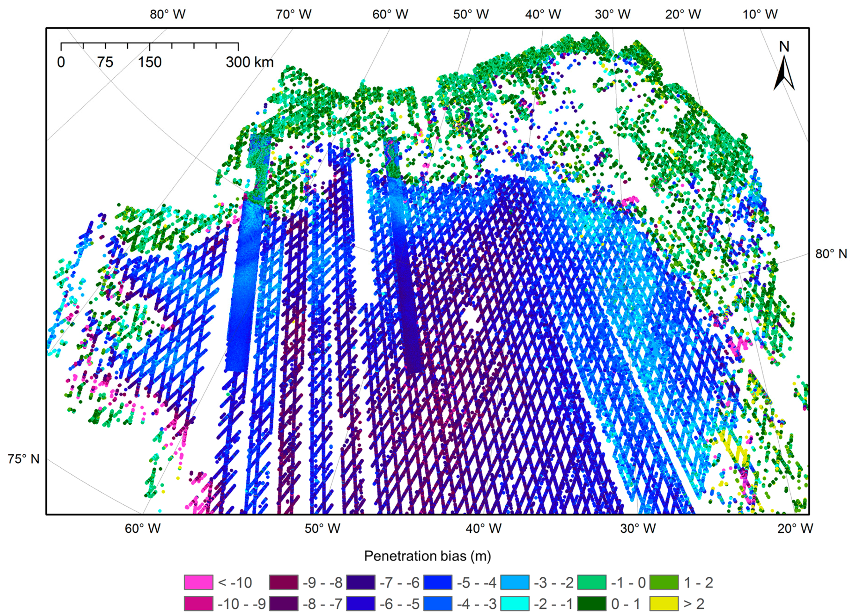
Task: Click the north arrow compass symbol
Action: 784,73
